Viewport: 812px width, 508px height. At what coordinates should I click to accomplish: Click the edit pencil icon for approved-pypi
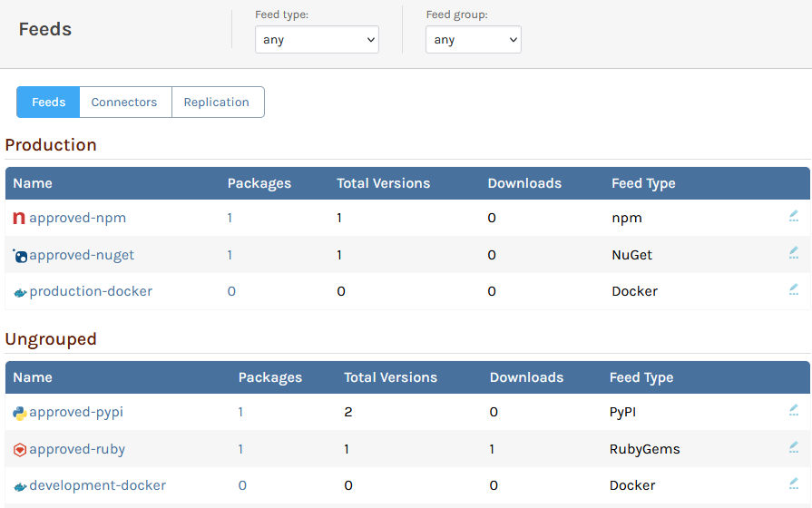point(794,410)
